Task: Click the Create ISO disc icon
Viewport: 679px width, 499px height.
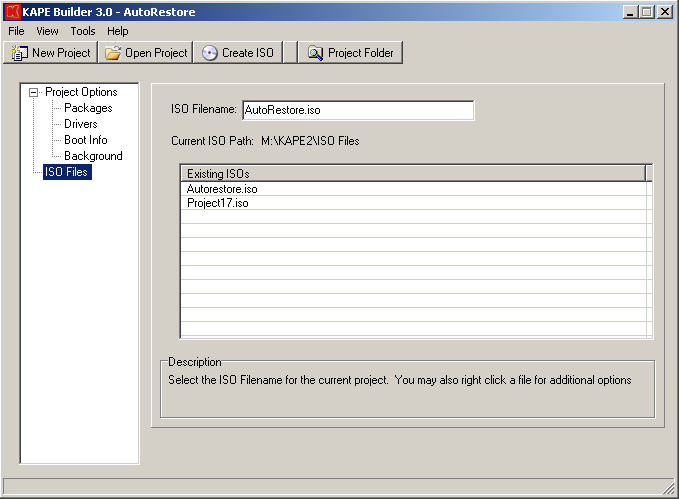Action: 210,53
